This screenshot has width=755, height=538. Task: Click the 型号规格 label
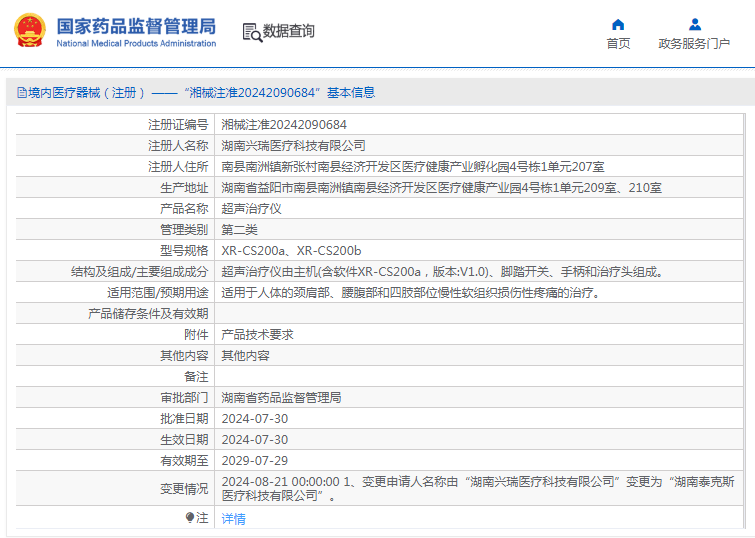click(x=184, y=250)
